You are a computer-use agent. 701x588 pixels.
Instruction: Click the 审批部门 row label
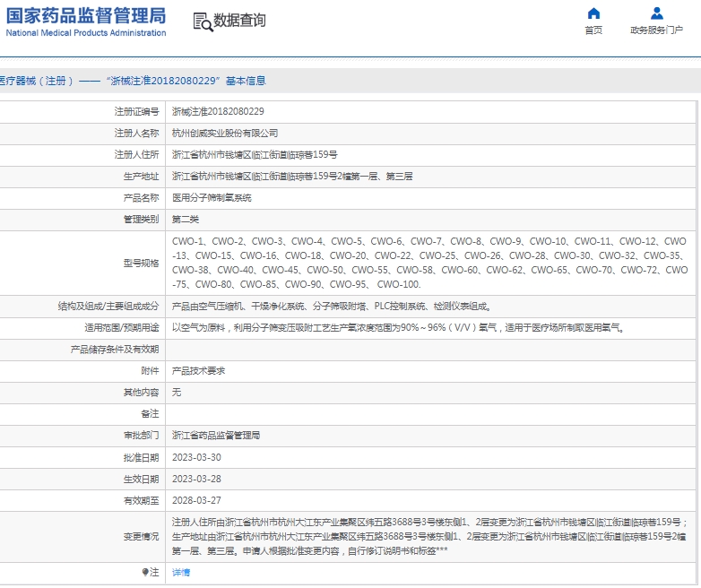tap(141, 435)
